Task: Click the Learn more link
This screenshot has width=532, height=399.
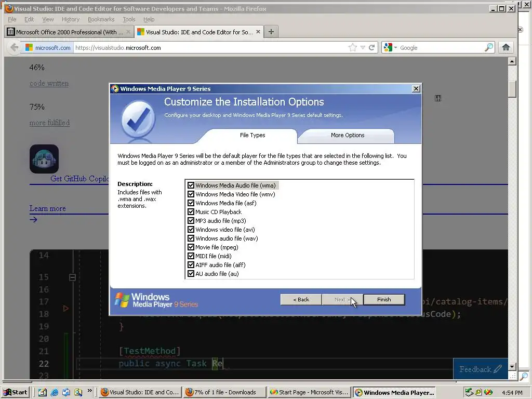Action: point(47,208)
